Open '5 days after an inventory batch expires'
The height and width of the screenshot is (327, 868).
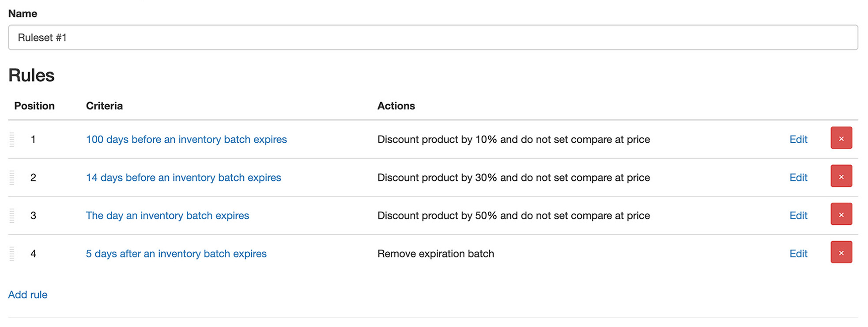[176, 254]
